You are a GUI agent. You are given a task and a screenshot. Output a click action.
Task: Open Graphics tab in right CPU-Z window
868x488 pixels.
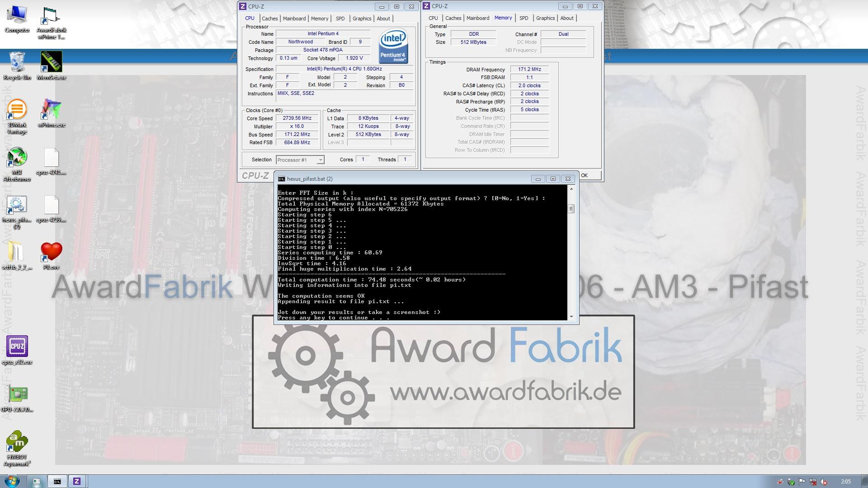pyautogui.click(x=546, y=18)
